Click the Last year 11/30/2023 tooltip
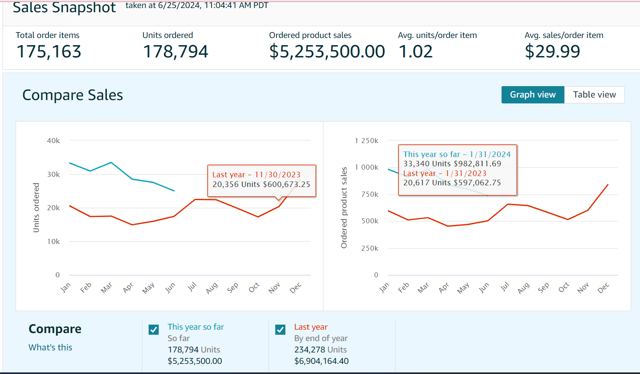The height and width of the screenshot is (374, 640). tap(262, 180)
